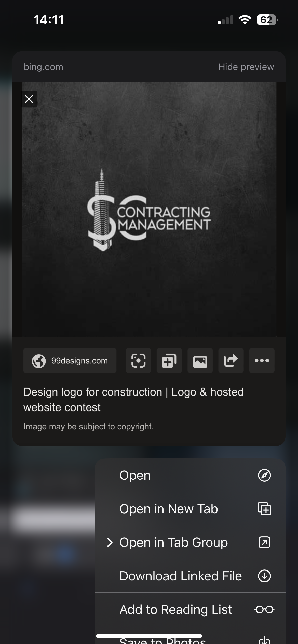Tap the reading glasses icon
The width and height of the screenshot is (298, 644).
pyautogui.click(x=264, y=609)
